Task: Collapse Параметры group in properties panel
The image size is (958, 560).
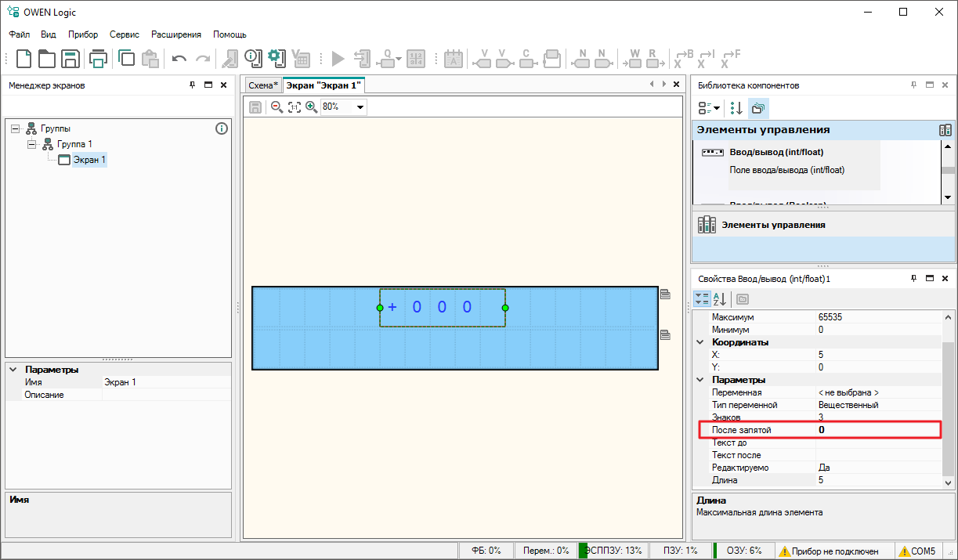Action: point(700,380)
